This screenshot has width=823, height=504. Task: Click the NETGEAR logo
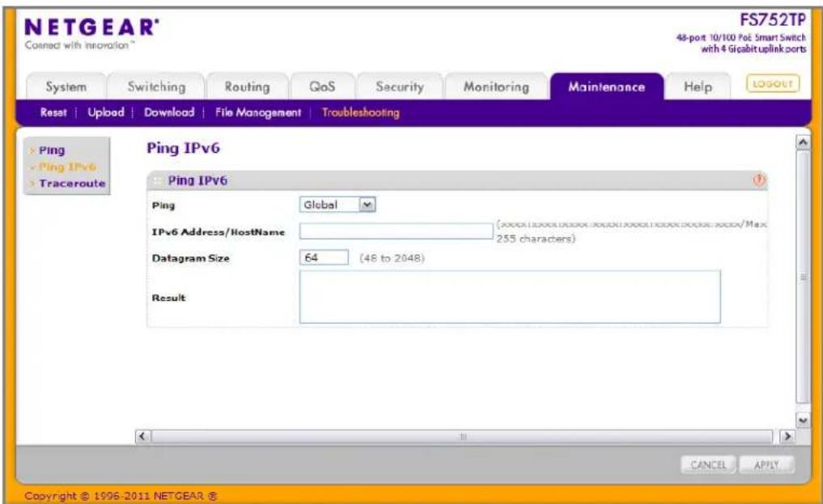[x=91, y=28]
